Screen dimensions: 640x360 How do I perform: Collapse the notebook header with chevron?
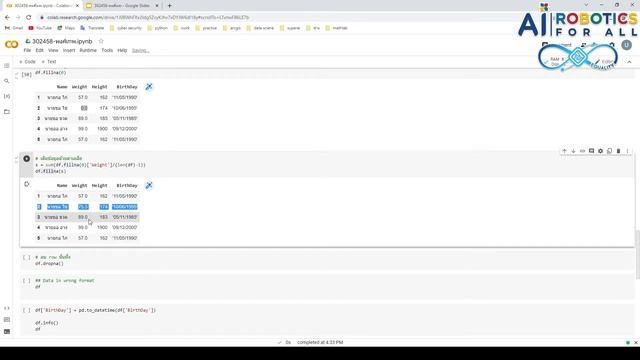pos(629,62)
